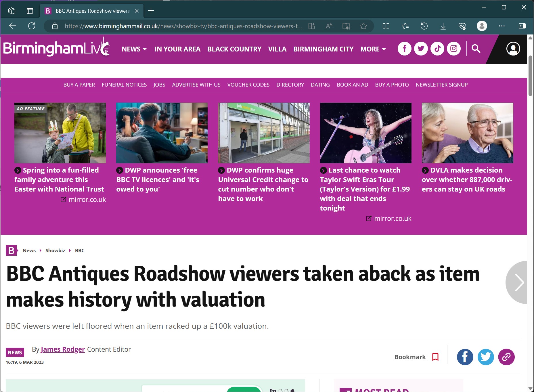Open the user account profile icon
The image size is (534, 392).
tap(513, 49)
